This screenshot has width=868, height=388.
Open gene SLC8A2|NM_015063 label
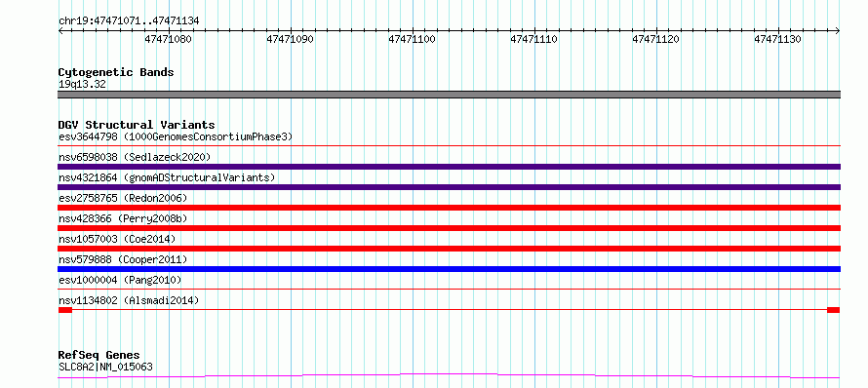coord(105,367)
